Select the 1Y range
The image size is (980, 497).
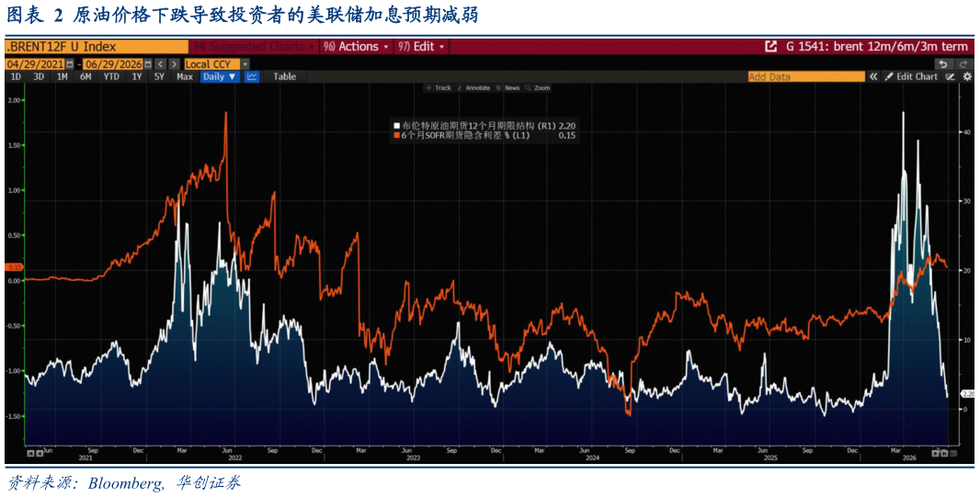click(136, 77)
